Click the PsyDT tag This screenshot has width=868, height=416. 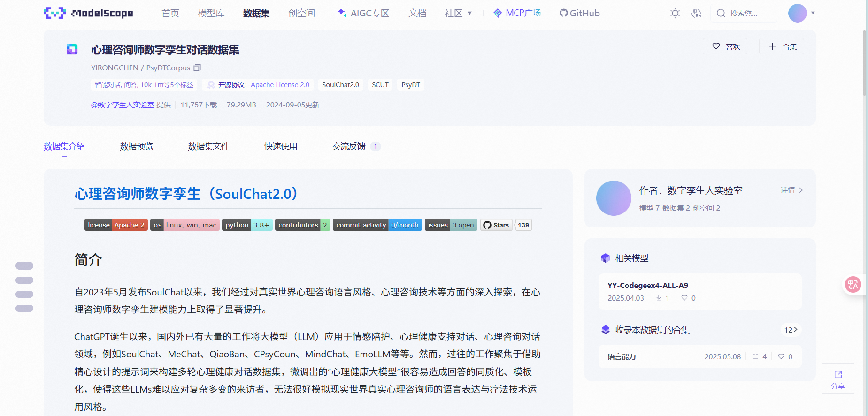411,85
